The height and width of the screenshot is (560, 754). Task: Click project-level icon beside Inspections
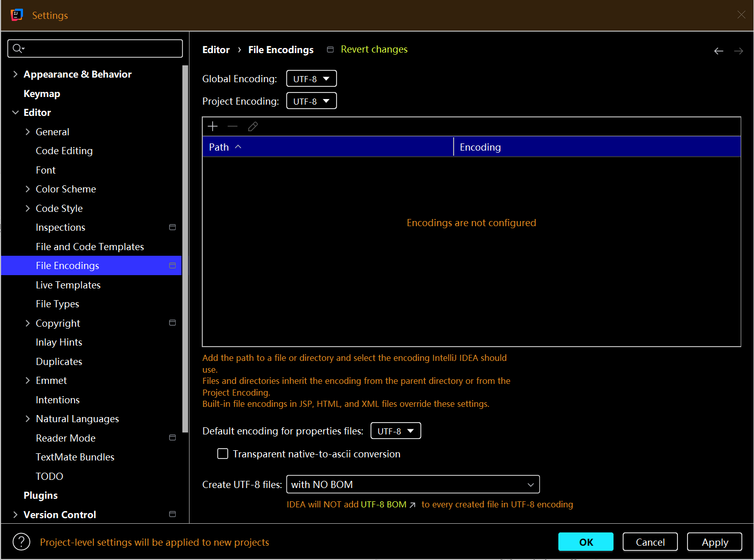coord(172,227)
